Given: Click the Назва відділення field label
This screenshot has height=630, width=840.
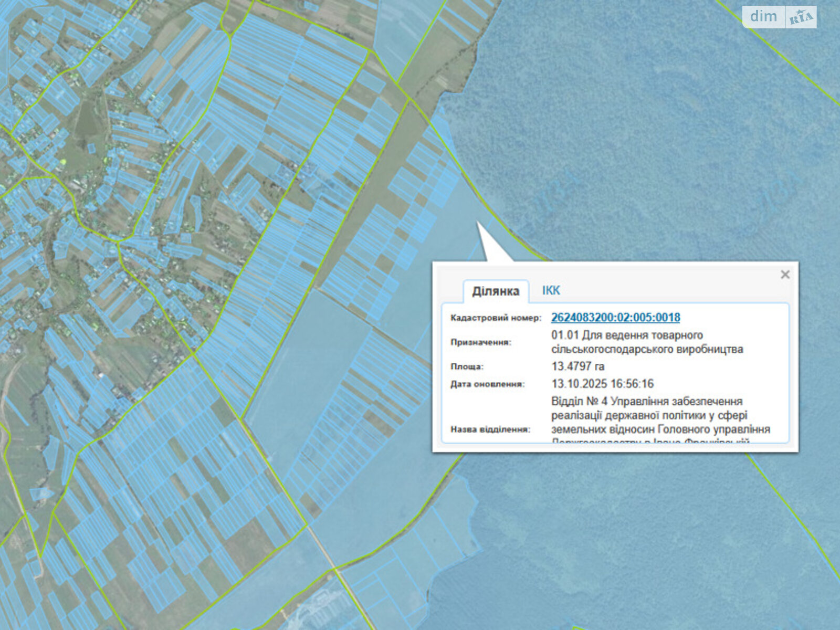Looking at the screenshot, I should click(x=490, y=429).
